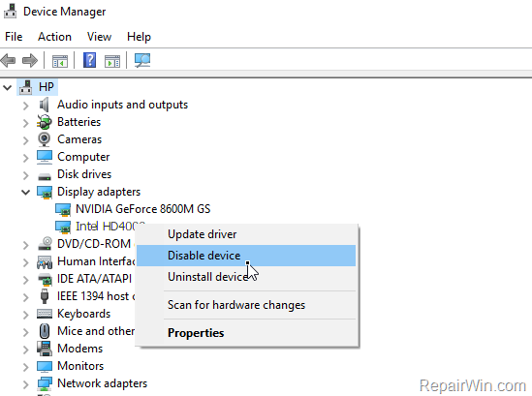
Task: Collapse the HP root node
Action: click(x=7, y=88)
